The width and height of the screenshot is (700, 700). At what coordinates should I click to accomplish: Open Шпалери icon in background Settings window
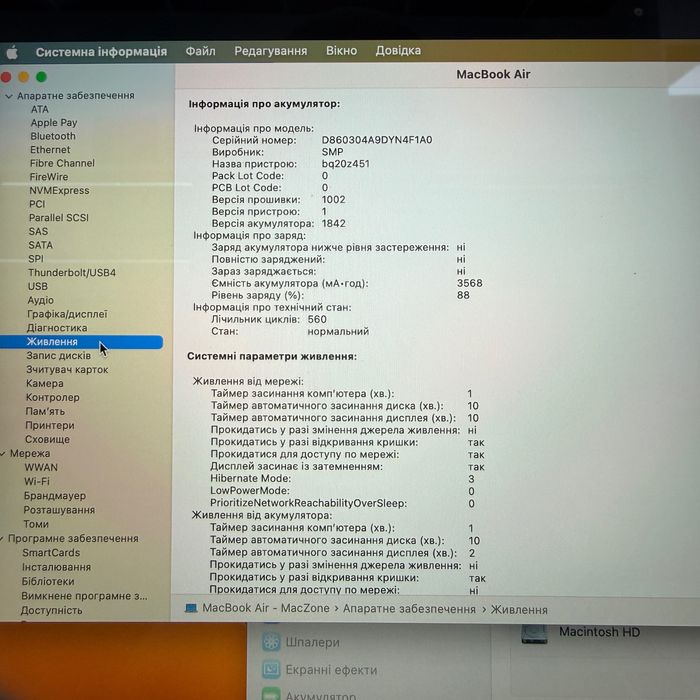pos(271,642)
